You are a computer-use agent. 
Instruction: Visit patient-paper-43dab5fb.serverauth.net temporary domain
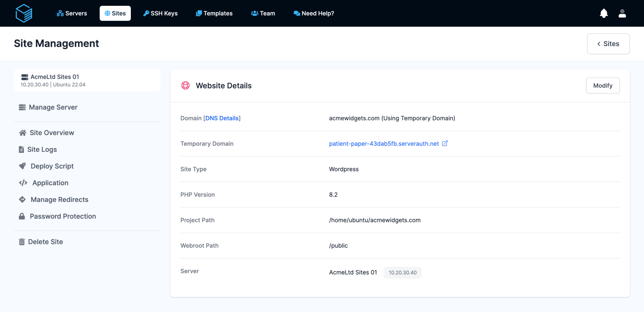tap(384, 144)
